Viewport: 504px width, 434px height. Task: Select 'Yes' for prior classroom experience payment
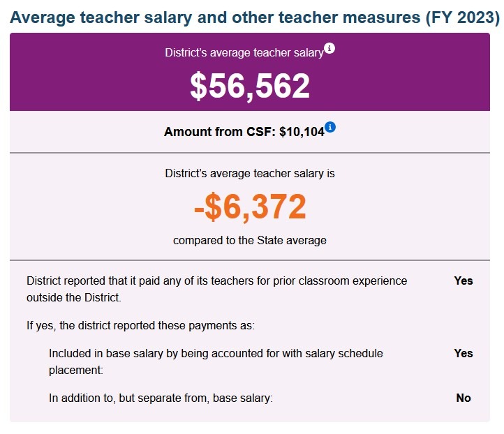tap(464, 281)
